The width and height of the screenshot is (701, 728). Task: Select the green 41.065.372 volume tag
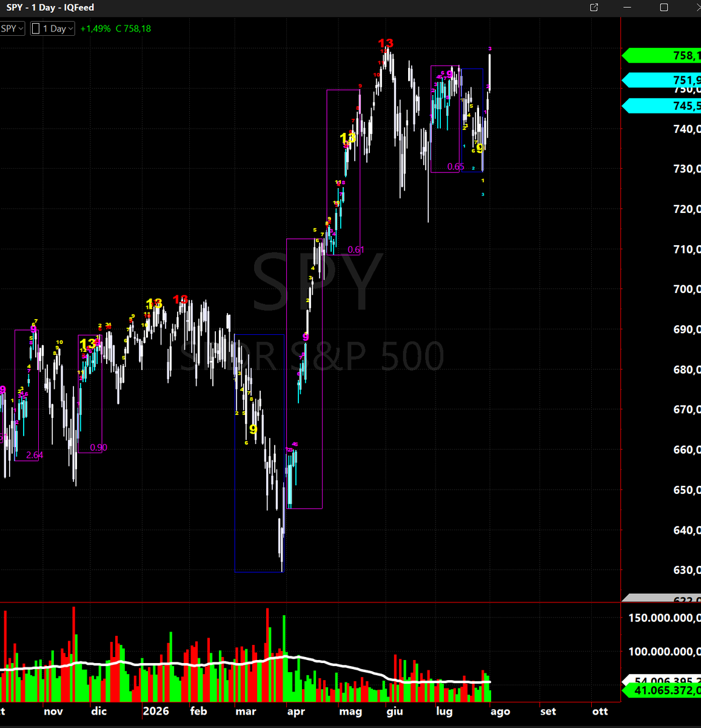pyautogui.click(x=662, y=690)
